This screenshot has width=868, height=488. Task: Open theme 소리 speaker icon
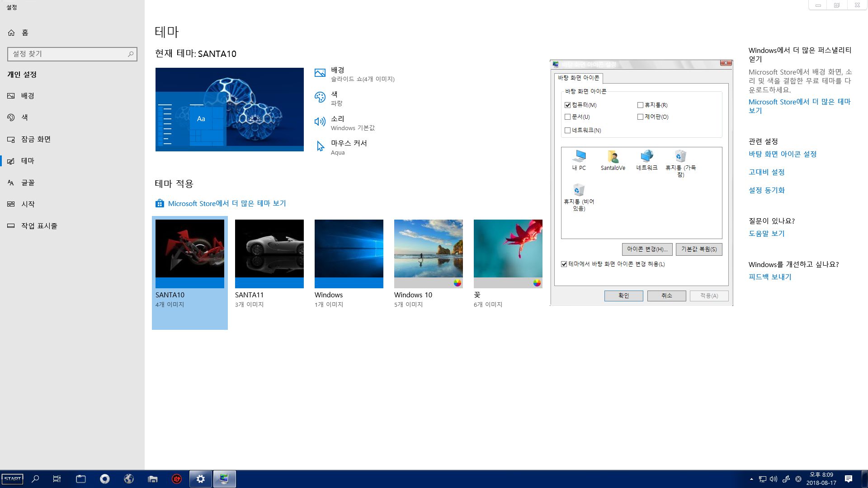pyautogui.click(x=320, y=122)
